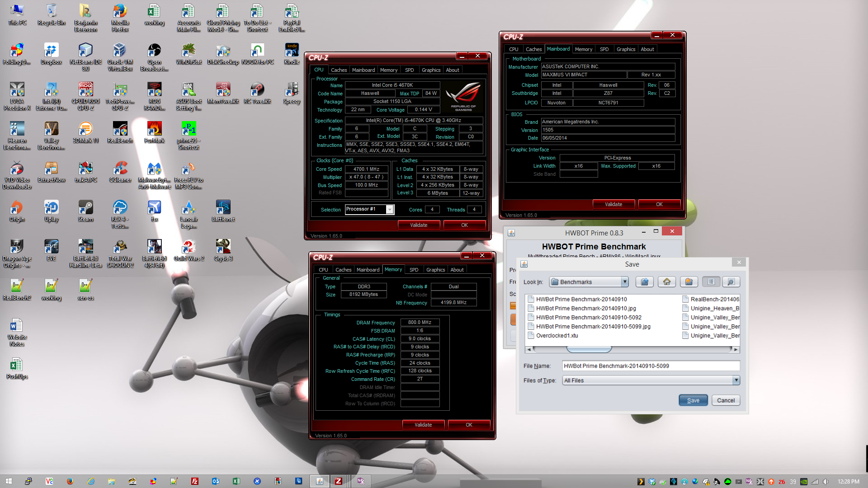868x488 pixels.
Task: Open Dropbox desktop icon
Action: pyautogui.click(x=52, y=54)
